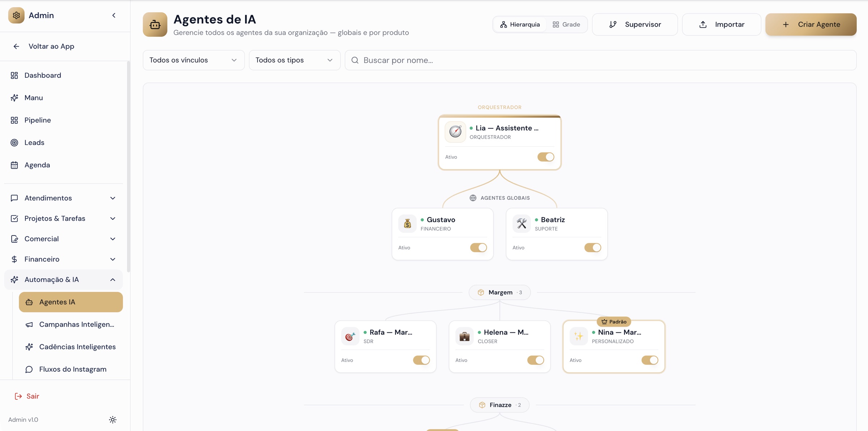Image resolution: width=868 pixels, height=431 pixels.
Task: Open the Todos os tipos dropdown
Action: (x=294, y=60)
